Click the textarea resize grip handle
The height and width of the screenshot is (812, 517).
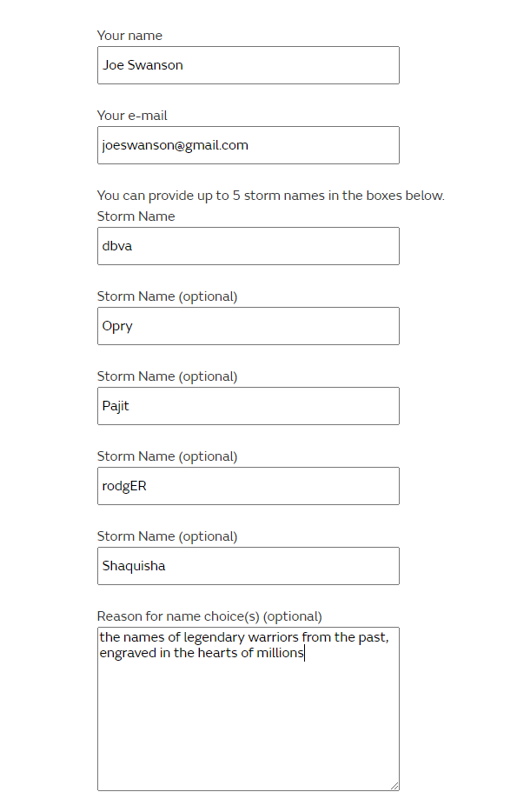click(x=394, y=786)
